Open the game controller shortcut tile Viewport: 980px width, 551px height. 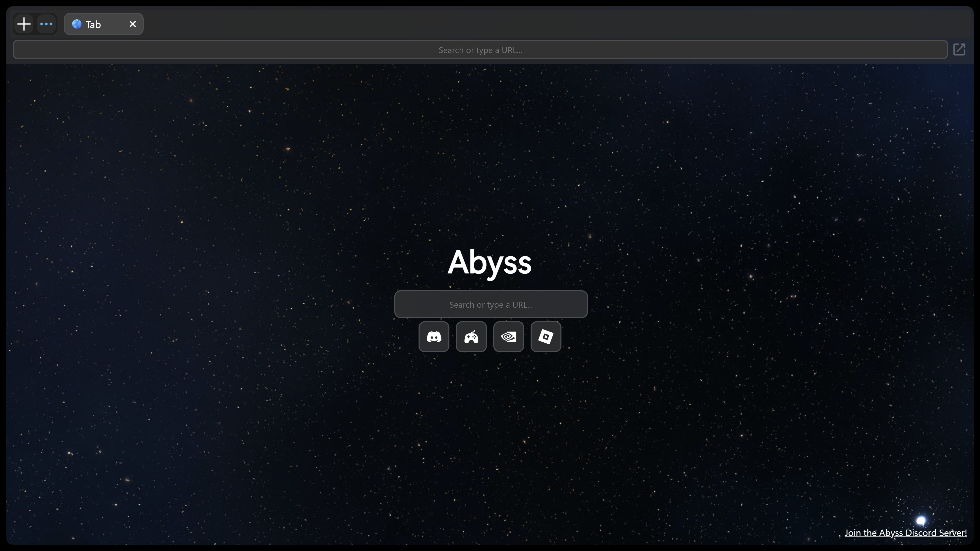pyautogui.click(x=471, y=337)
